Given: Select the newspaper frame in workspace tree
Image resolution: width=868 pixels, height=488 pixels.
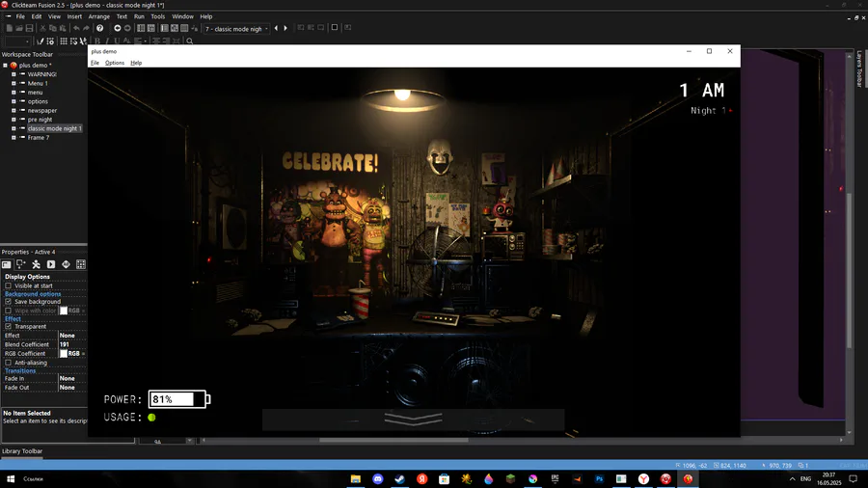Looking at the screenshot, I should point(42,111).
